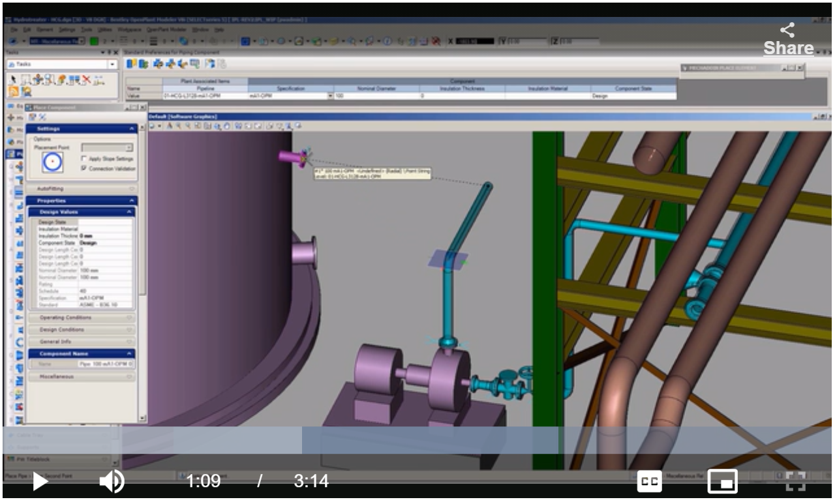Click the Pipeline value cell
The height and width of the screenshot is (504, 835).
pyautogui.click(x=205, y=96)
